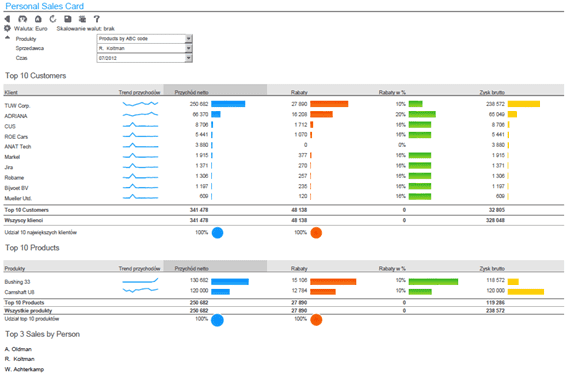Screen dimensions: 567x377
Task: Sort customers by Przychód netto column header
Action: click(191, 92)
